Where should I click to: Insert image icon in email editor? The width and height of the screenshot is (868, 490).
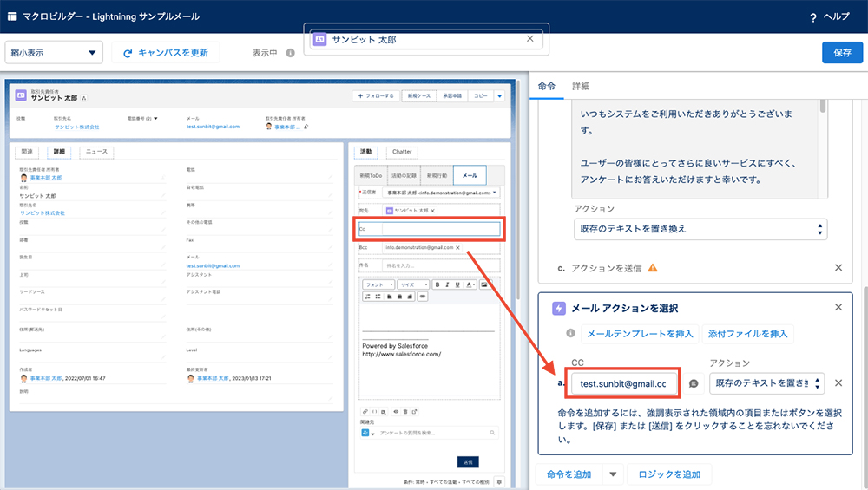click(x=484, y=284)
